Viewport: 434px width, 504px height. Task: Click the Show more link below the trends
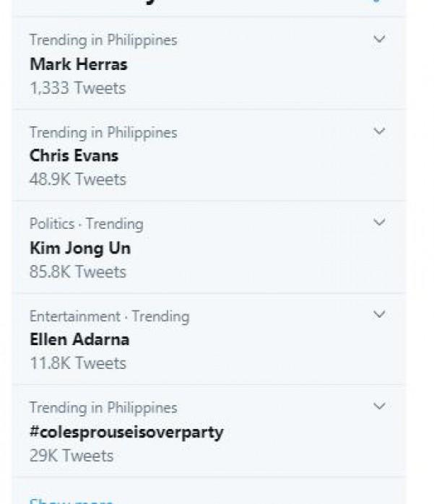point(71,500)
